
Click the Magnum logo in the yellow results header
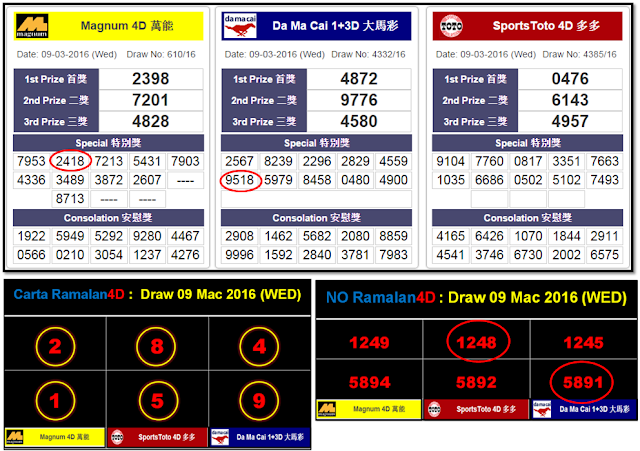(32, 26)
